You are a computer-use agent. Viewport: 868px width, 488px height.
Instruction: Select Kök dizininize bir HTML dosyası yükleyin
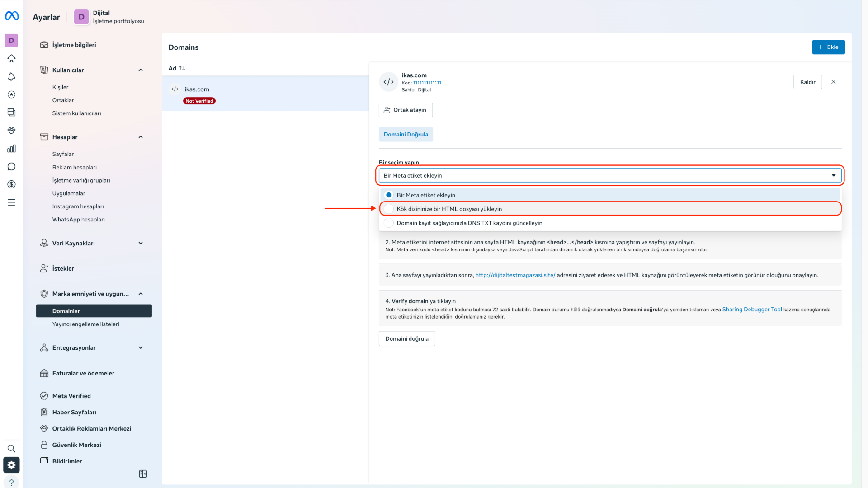[x=610, y=209]
